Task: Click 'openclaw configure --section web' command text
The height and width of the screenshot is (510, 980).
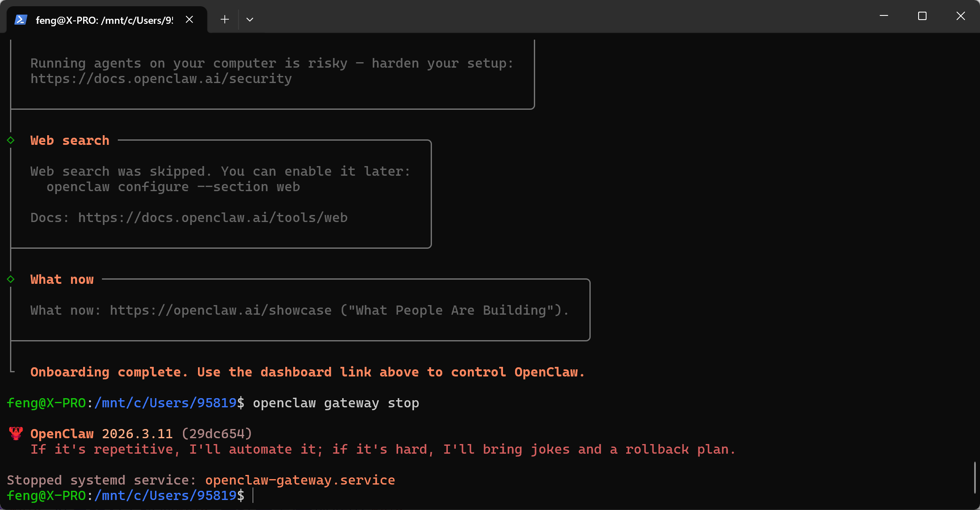Action: [173, 187]
